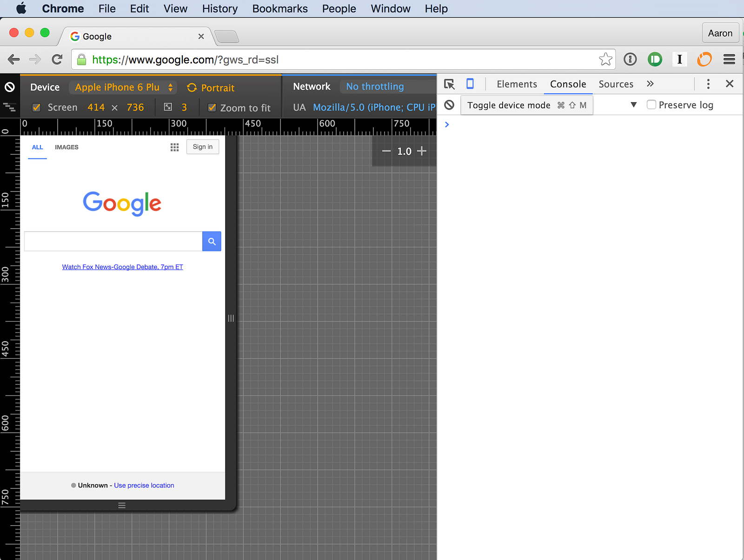Open the Edit menu

139,8
